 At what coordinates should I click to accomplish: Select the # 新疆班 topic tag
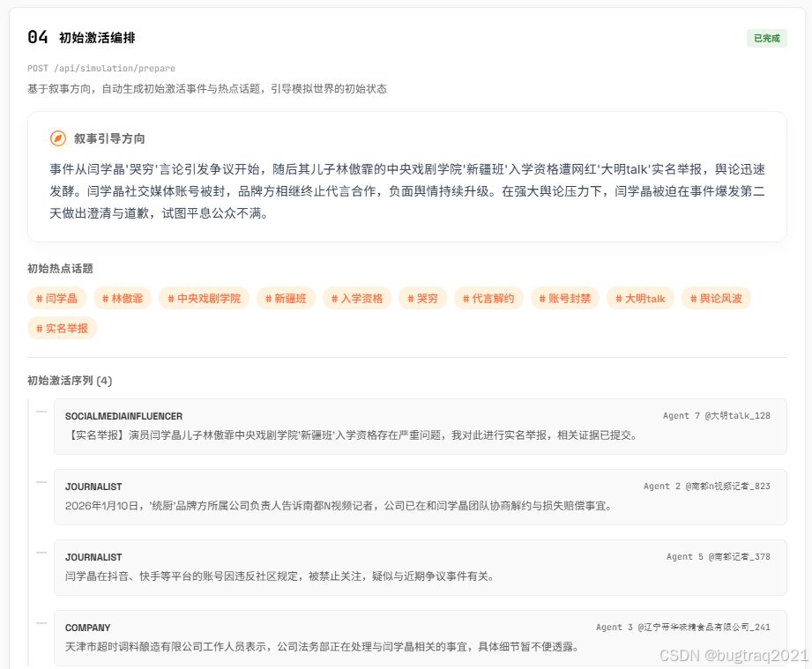pos(286,298)
